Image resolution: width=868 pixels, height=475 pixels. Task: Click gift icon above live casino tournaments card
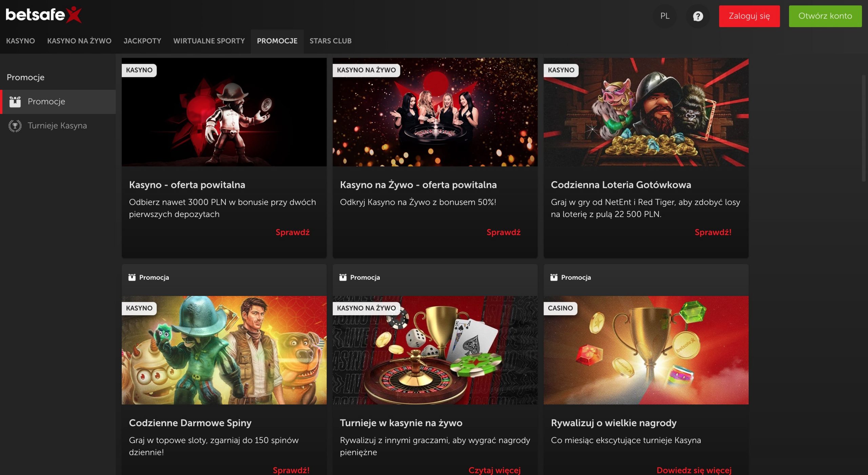(343, 277)
